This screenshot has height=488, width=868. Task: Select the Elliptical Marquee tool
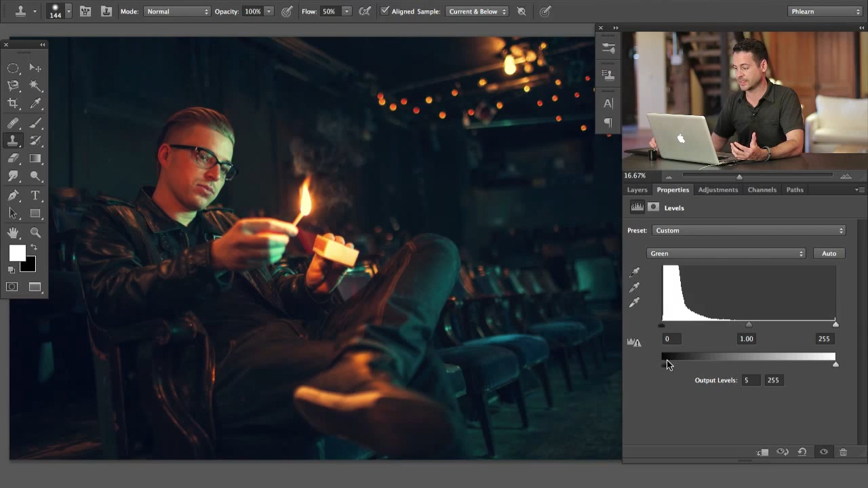13,68
